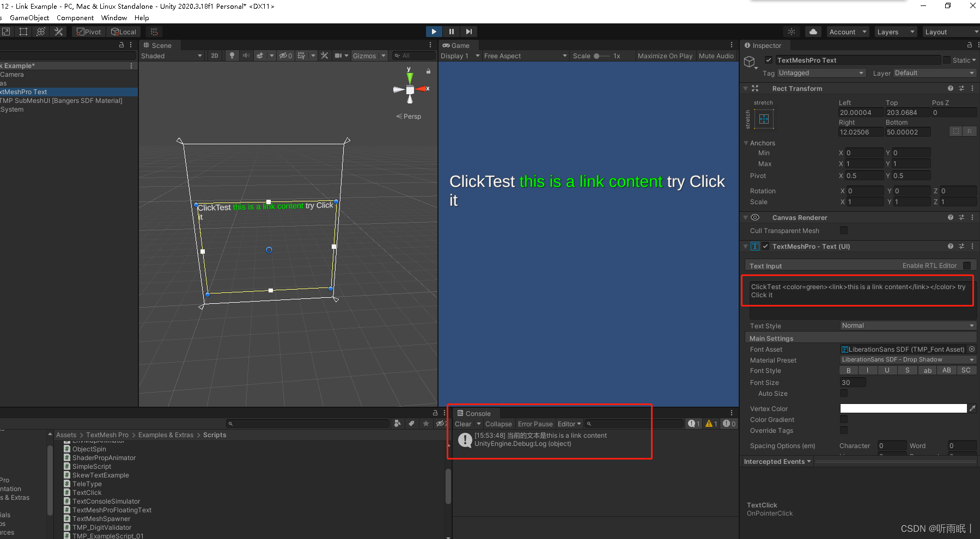Open the Window menu
The image size is (980, 539).
(114, 17)
